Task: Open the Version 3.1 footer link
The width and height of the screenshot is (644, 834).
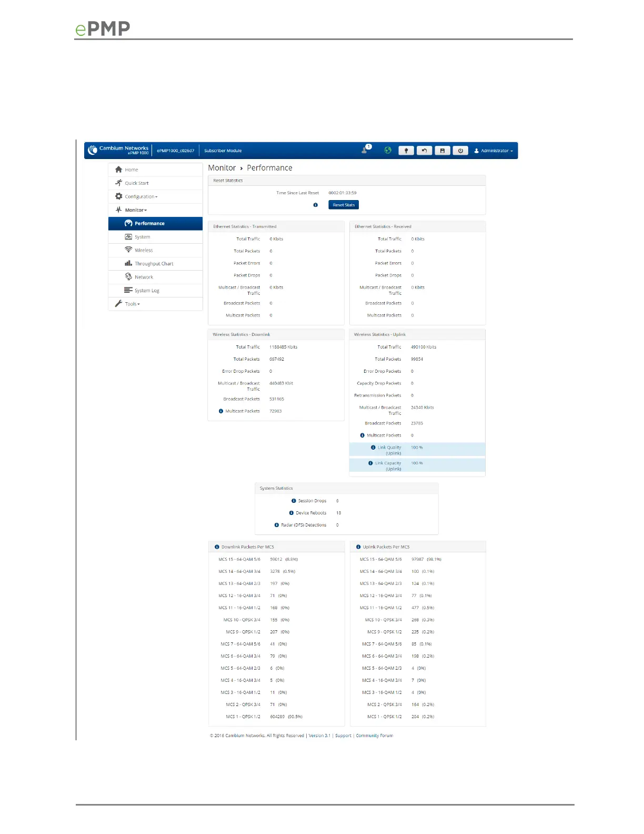Action: tap(319, 736)
